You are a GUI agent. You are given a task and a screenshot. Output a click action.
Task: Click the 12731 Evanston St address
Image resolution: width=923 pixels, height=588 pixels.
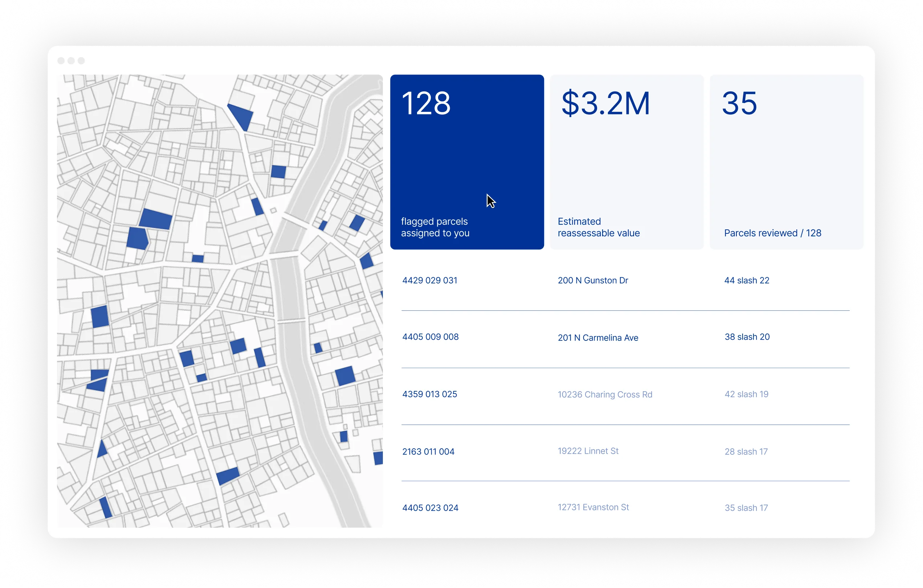(x=593, y=507)
